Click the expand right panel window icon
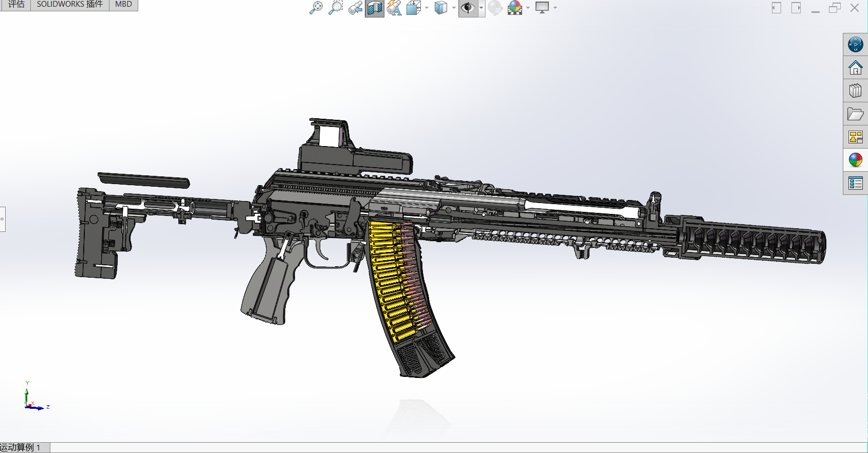 click(x=796, y=8)
